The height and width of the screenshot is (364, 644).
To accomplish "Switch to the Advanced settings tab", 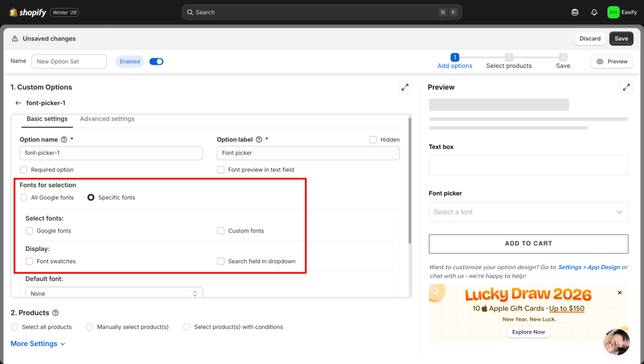I will (107, 119).
